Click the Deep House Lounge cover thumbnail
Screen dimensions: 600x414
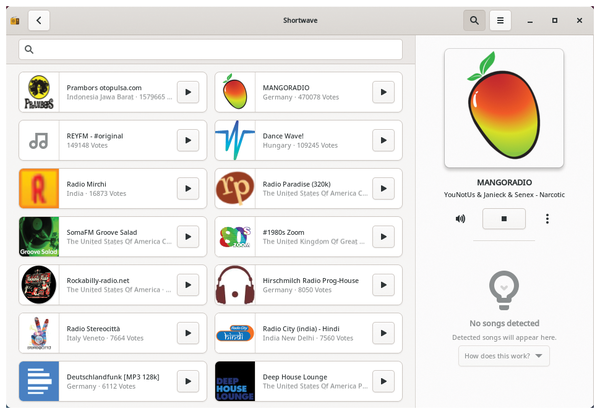click(x=235, y=381)
